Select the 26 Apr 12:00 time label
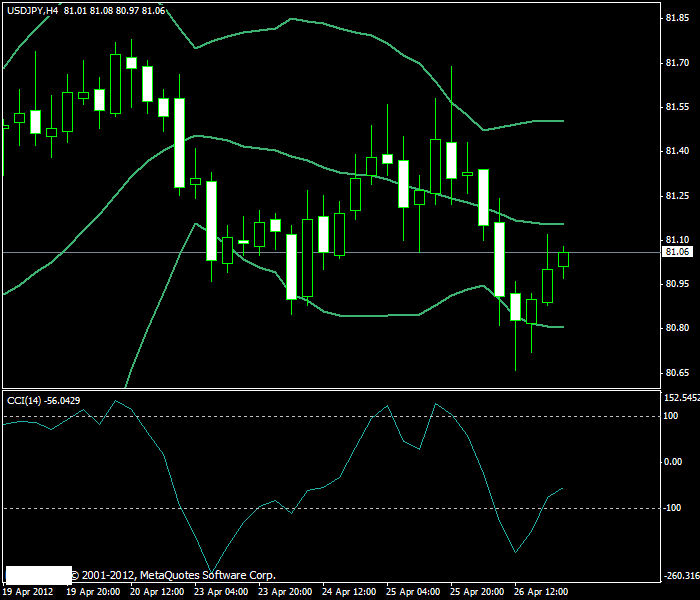The width and height of the screenshot is (700, 600). [x=541, y=592]
